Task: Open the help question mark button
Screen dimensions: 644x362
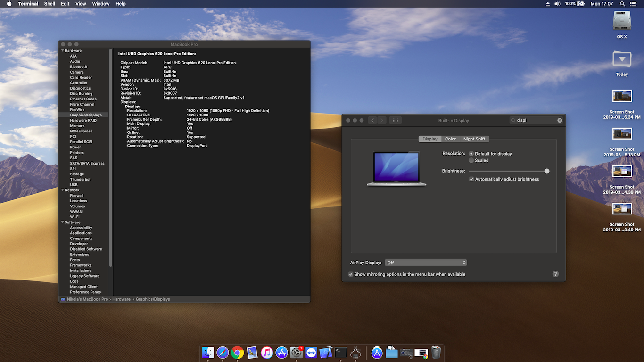Action: click(555, 274)
